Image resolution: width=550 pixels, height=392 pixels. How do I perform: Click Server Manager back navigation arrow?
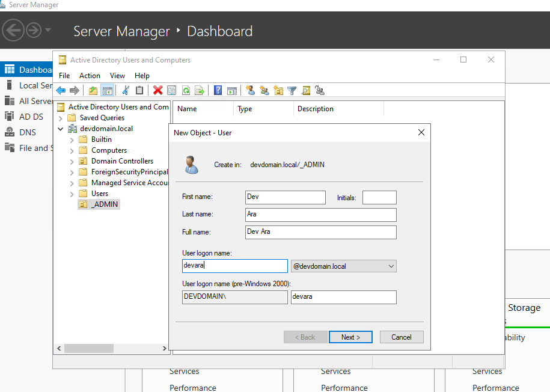click(x=13, y=30)
